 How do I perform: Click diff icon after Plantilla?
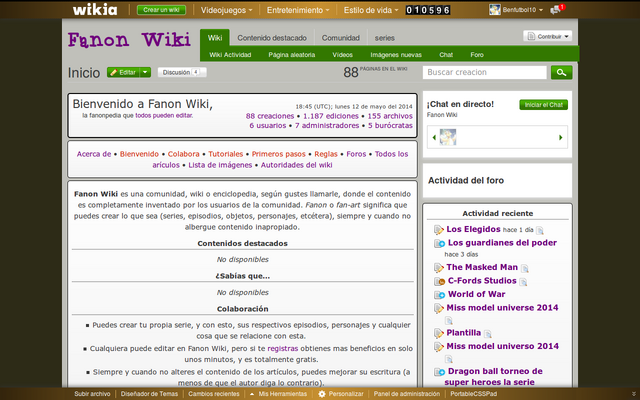coord(488,334)
